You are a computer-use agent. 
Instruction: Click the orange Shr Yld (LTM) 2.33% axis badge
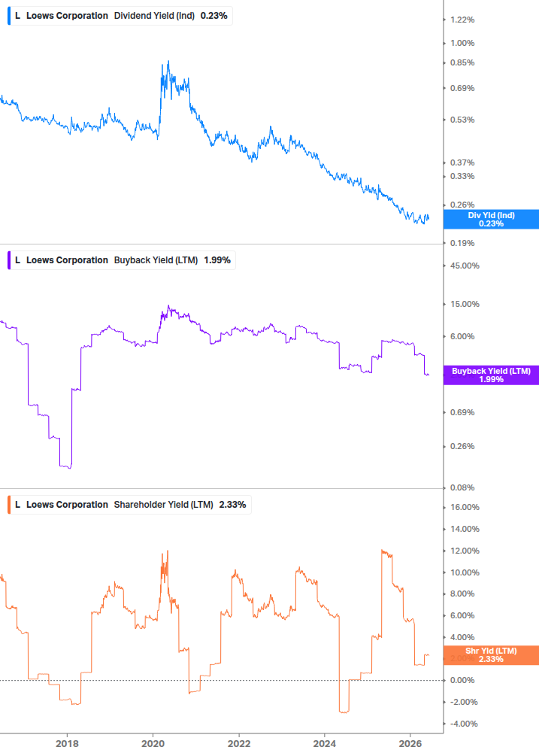[x=491, y=655]
